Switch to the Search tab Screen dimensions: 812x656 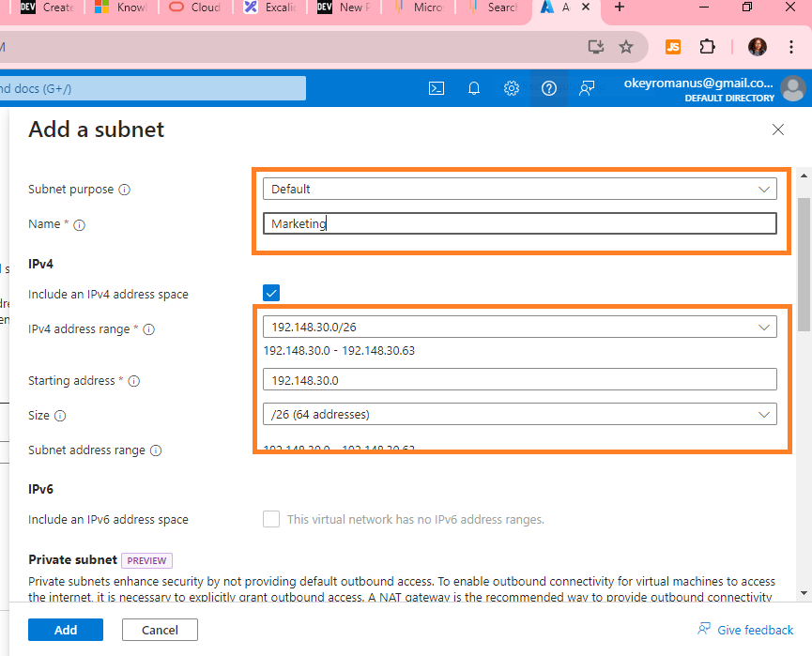[x=493, y=8]
